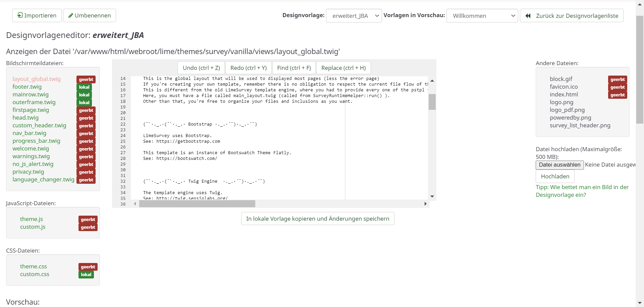This screenshot has width=644, height=307.
Task: Go back via Zurück zur Designvorlagenliste
Action: [x=571, y=16]
